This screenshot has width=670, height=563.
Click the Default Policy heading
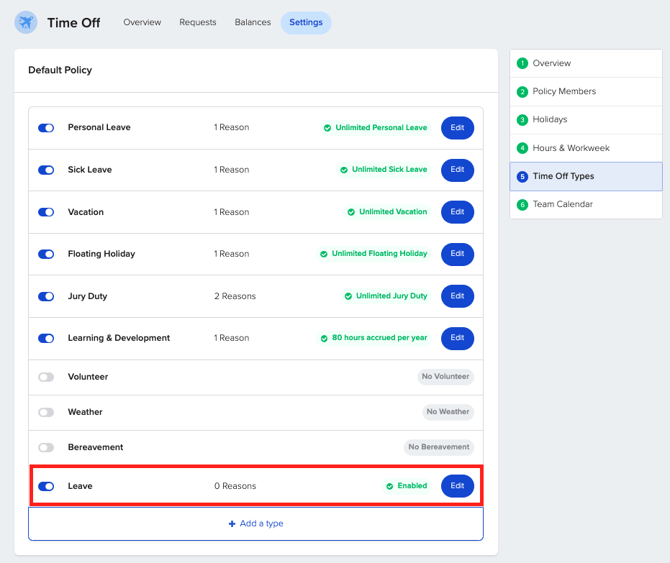[60, 70]
